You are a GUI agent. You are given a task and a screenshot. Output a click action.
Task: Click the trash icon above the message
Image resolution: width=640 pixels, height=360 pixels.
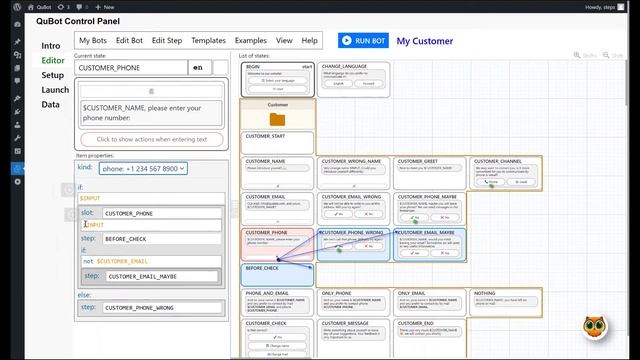[151, 91]
